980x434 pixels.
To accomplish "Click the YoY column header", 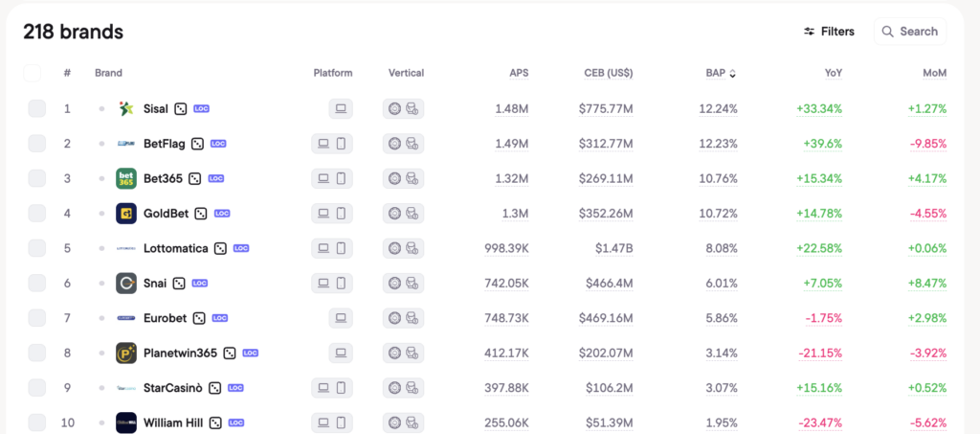I will click(x=833, y=73).
